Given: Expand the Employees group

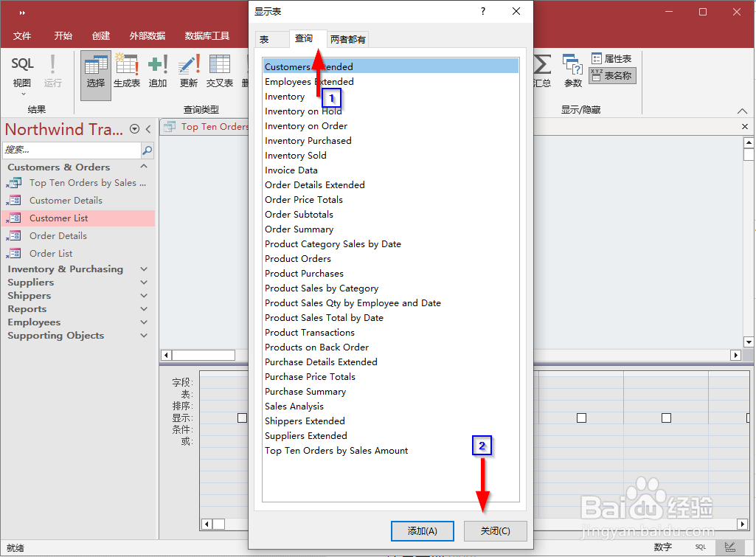Looking at the screenshot, I should (x=144, y=322).
